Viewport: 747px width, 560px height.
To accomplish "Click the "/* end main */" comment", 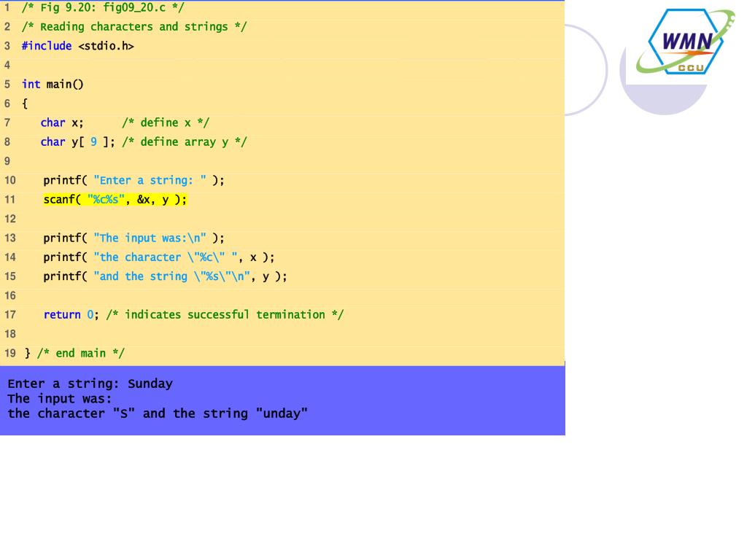I will click(80, 353).
